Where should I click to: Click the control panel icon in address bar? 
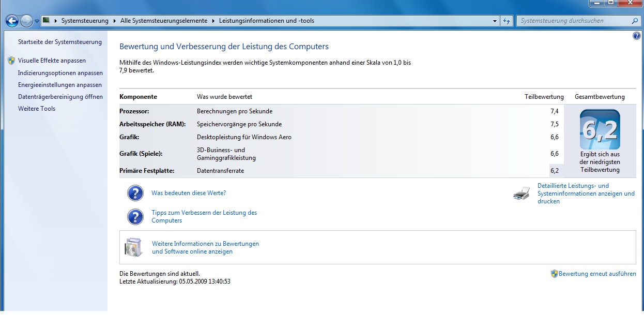(47, 21)
